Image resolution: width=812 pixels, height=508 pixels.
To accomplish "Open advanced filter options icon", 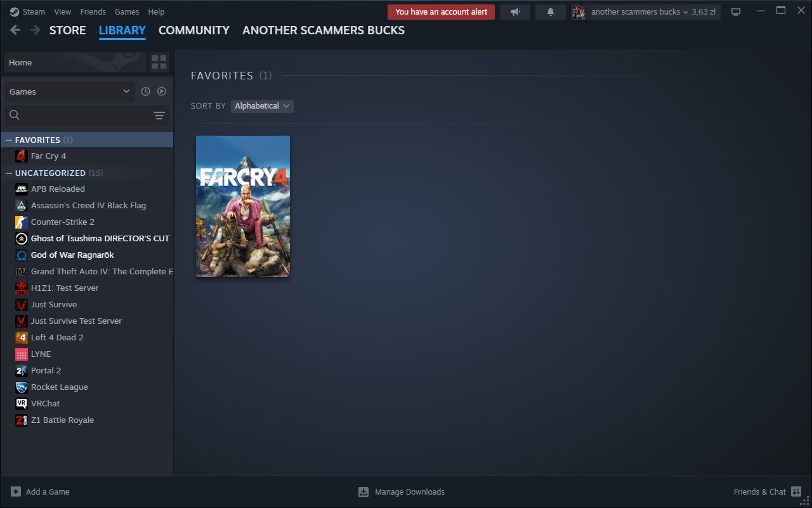I will [159, 115].
